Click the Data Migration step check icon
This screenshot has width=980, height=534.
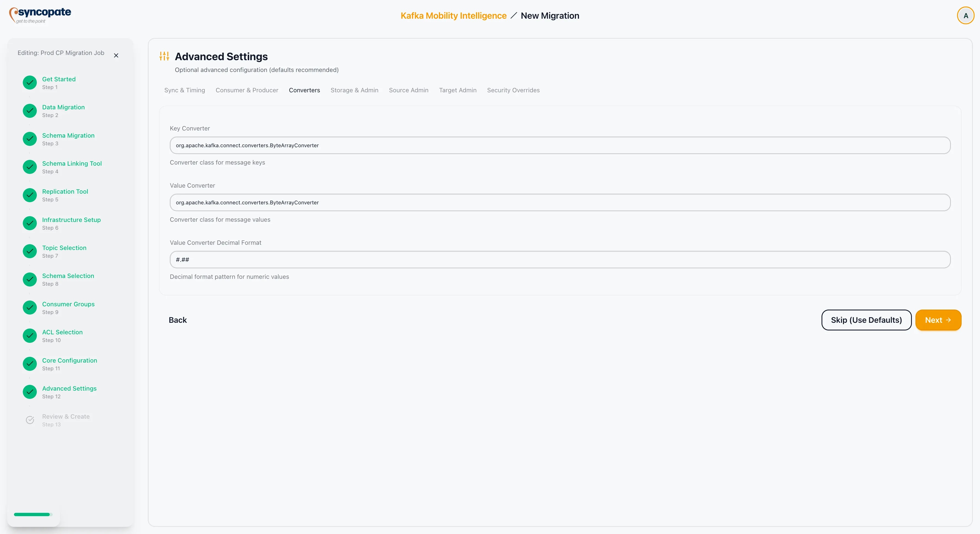pos(29,111)
